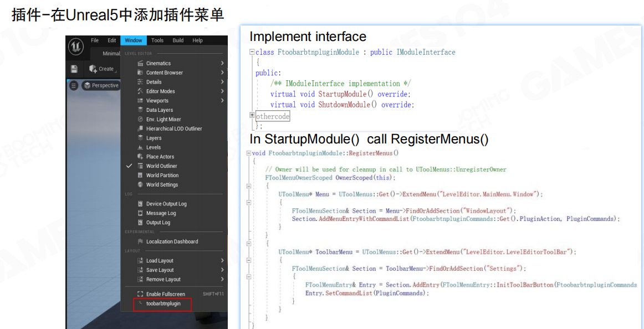The width and height of the screenshot is (644, 329).
Task: Expand the collapsed othercode region
Action: (252, 116)
